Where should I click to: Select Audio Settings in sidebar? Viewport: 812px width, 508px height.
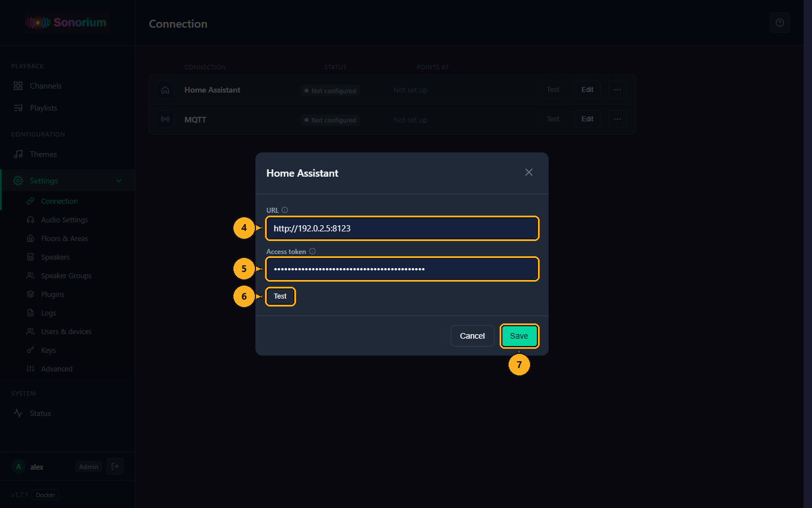[x=67, y=220]
